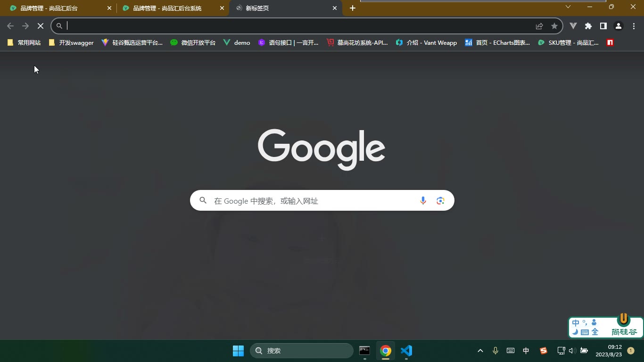Viewport: 644px width, 362px height.
Task: Toggle the browser side panel
Action: pos(603,26)
